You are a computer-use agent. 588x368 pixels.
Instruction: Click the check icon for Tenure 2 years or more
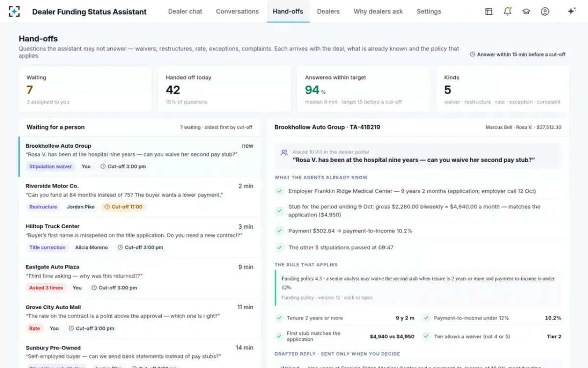pyautogui.click(x=279, y=318)
